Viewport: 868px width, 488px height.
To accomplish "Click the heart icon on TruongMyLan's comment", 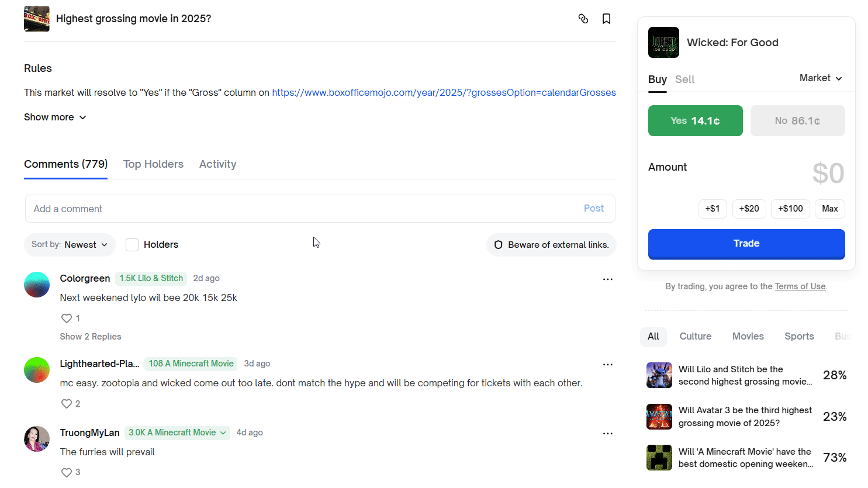I will coord(67,472).
